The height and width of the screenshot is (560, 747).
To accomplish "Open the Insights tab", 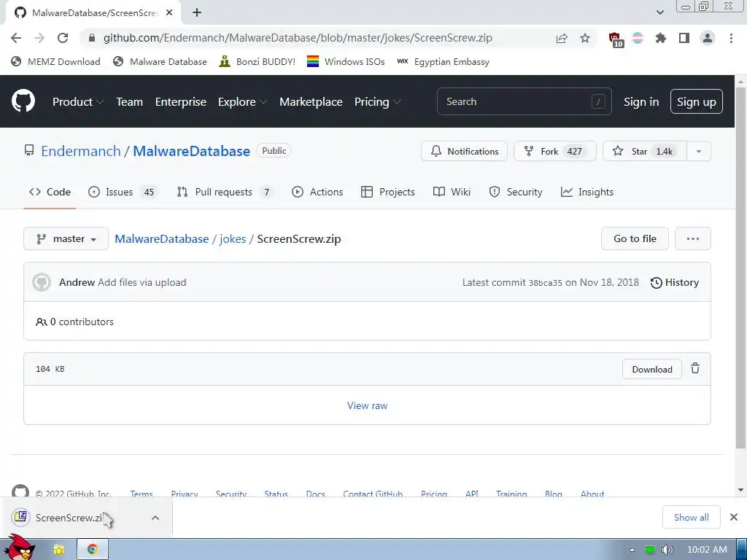I will point(587,192).
